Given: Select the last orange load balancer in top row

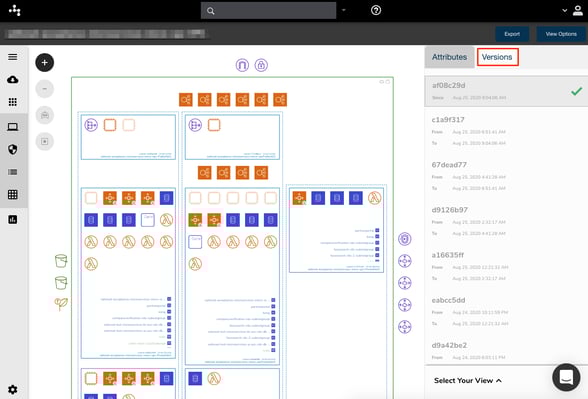Looking at the screenshot, I should tap(280, 100).
